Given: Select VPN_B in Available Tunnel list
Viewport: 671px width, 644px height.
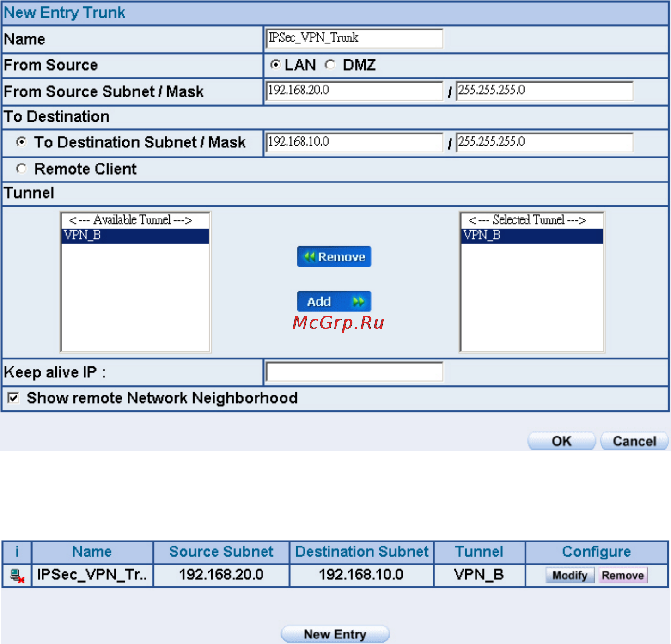Looking at the screenshot, I should (135, 236).
